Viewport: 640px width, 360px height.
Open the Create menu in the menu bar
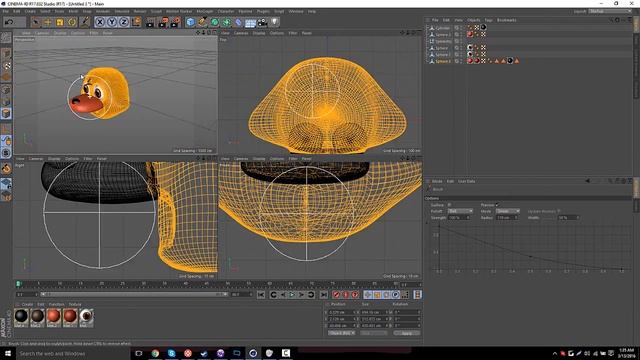(30, 11)
